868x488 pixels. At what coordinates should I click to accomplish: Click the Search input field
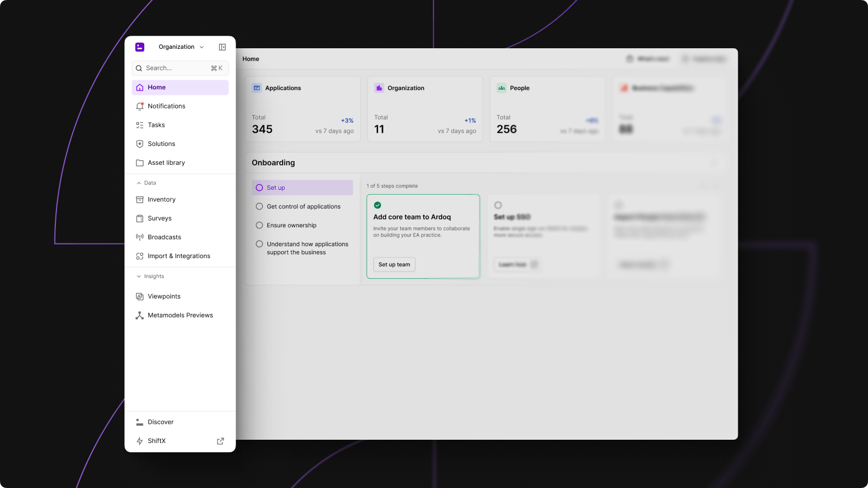click(176, 68)
